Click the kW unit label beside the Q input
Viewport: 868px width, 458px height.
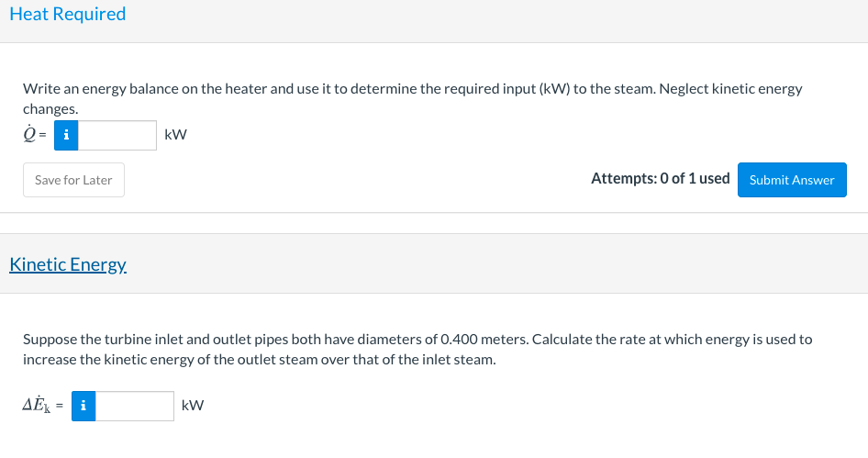click(175, 135)
